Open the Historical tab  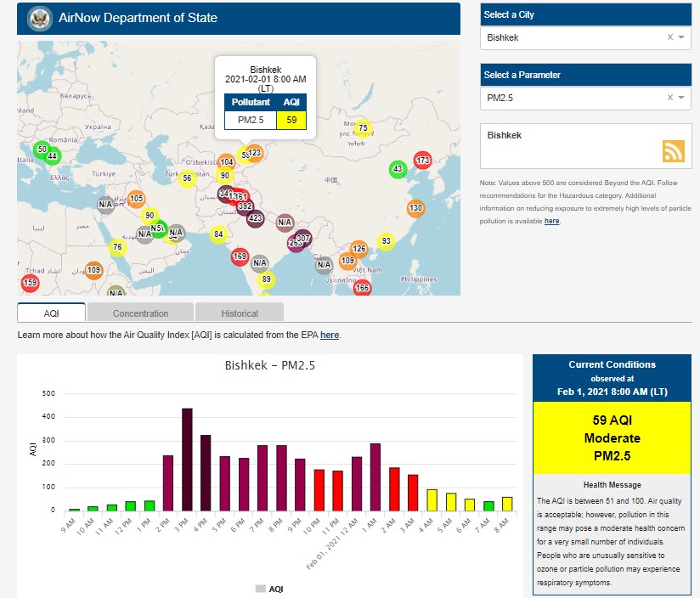coord(239,313)
